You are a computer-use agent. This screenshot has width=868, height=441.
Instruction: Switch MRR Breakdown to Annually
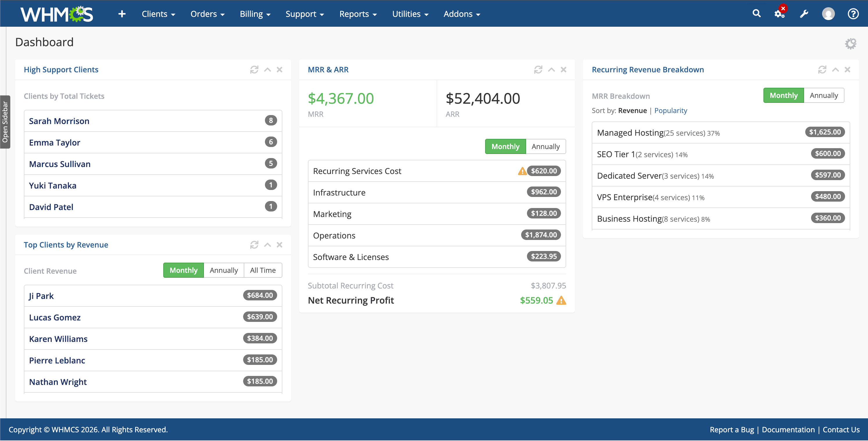click(x=824, y=95)
